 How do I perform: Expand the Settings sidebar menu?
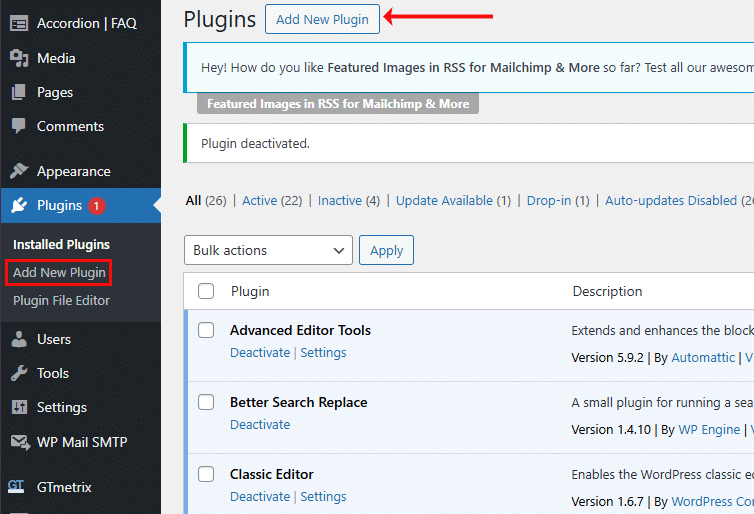(61, 407)
